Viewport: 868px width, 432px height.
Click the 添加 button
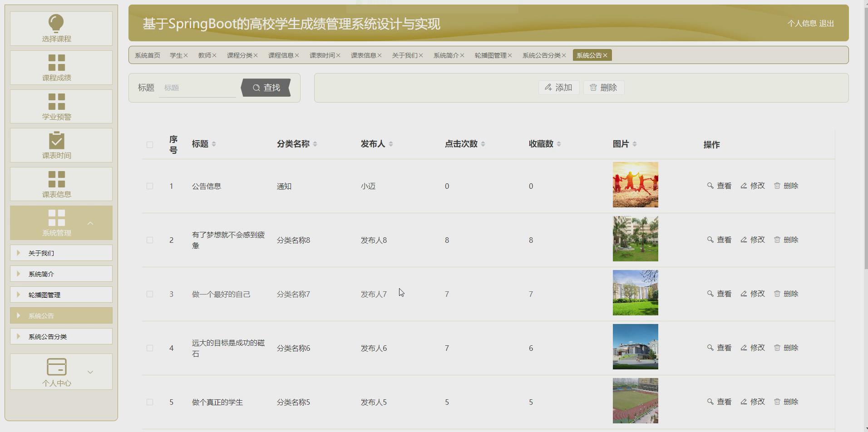point(559,88)
